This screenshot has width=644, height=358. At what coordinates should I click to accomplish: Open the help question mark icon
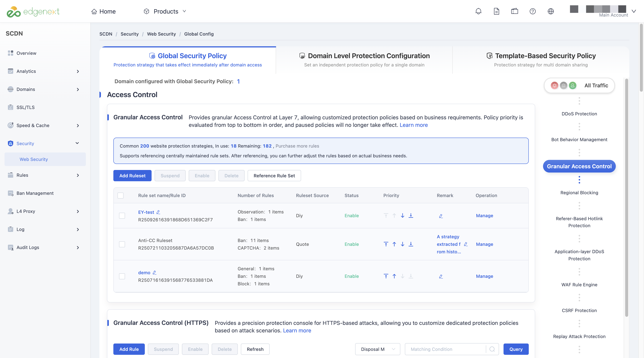533,11
